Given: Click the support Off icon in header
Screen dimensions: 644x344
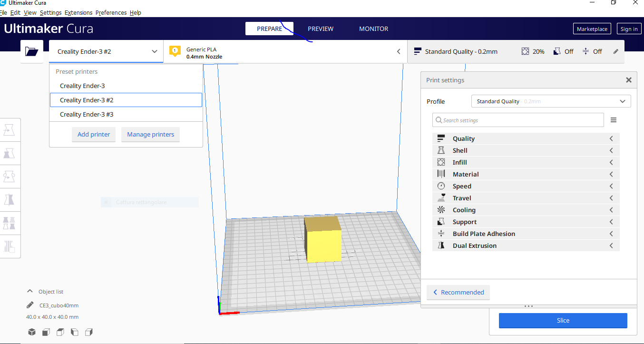Looking at the screenshot, I should (x=557, y=51).
